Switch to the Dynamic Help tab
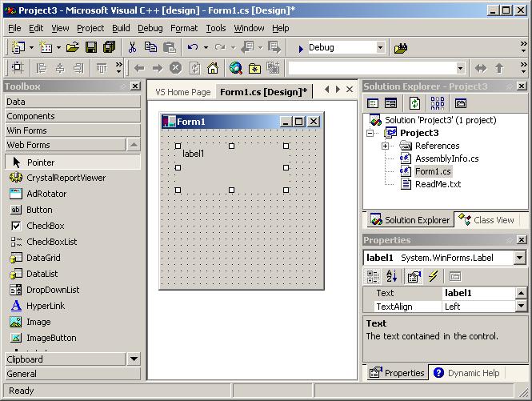Viewport: 532px width, 401px height. click(466, 373)
